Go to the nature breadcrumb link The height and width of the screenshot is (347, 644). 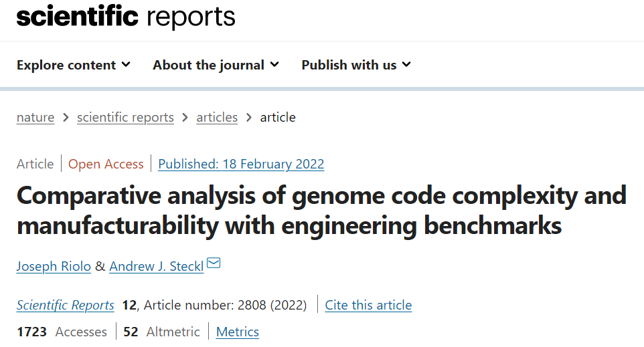coord(35,118)
